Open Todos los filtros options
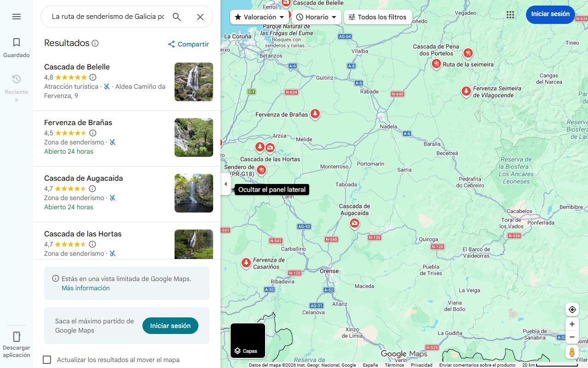Viewport: 588px width, 368px height. pos(378,17)
